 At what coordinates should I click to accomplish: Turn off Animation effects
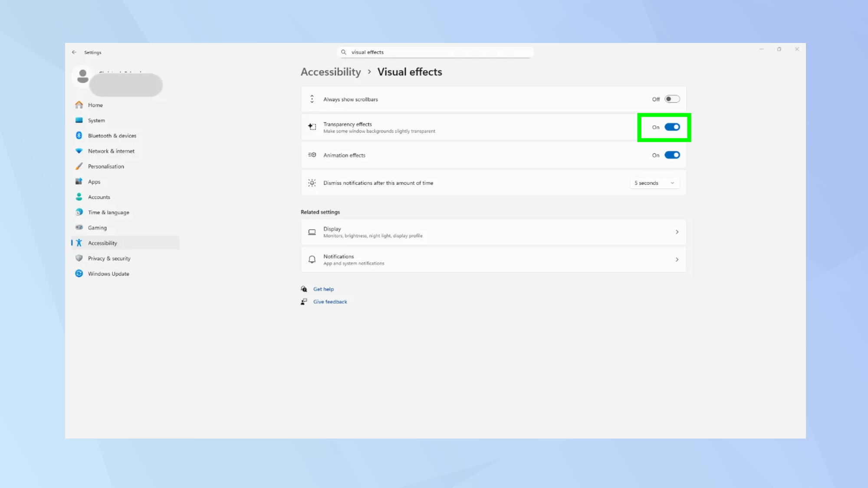click(672, 155)
